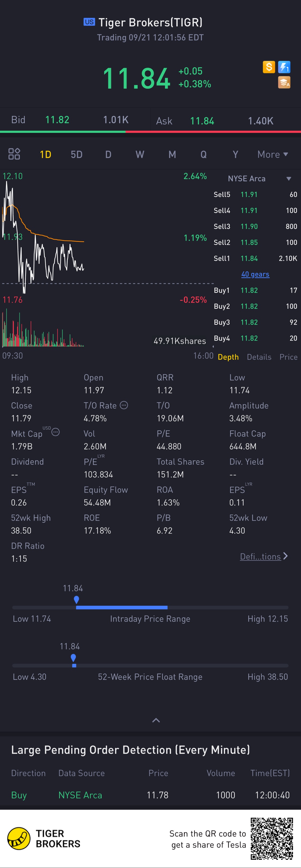This screenshot has height=868, width=301.
Task: Open the 40 gears link
Action: 255,274
